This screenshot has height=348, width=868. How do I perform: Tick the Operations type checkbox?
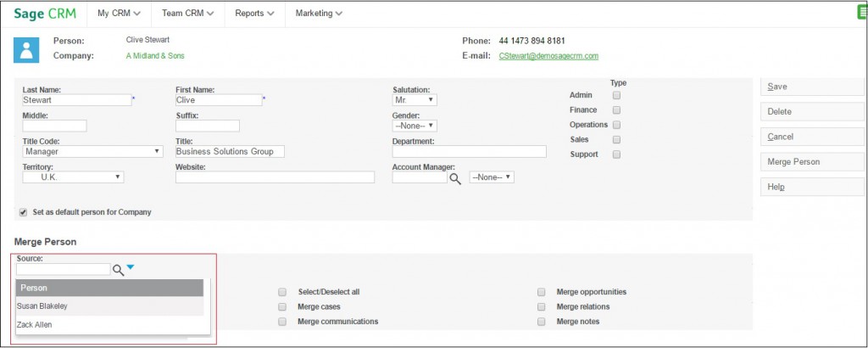tap(617, 125)
